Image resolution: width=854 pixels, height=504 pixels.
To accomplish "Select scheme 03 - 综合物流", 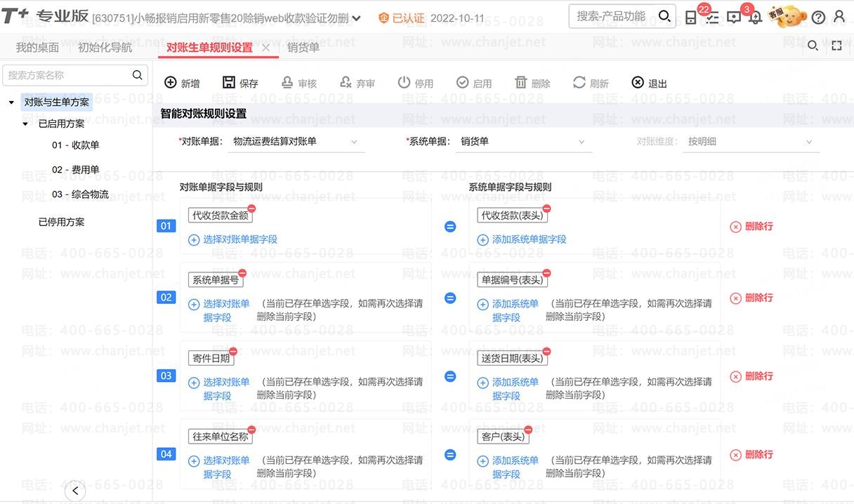I will tap(80, 194).
